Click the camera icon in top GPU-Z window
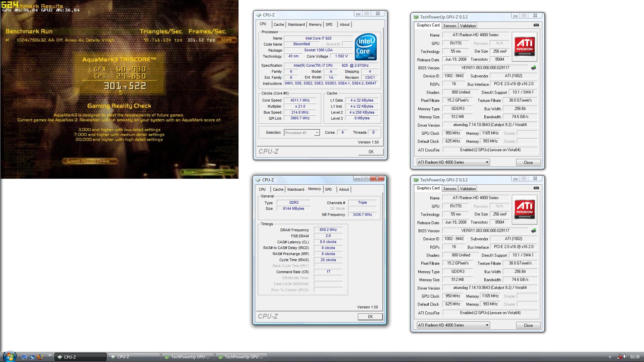 coord(536,25)
